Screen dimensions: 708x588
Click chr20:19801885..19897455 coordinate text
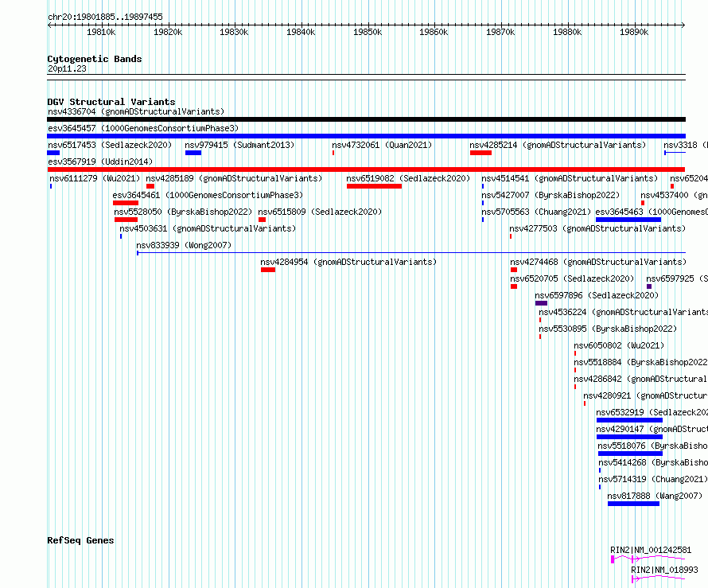[105, 17]
